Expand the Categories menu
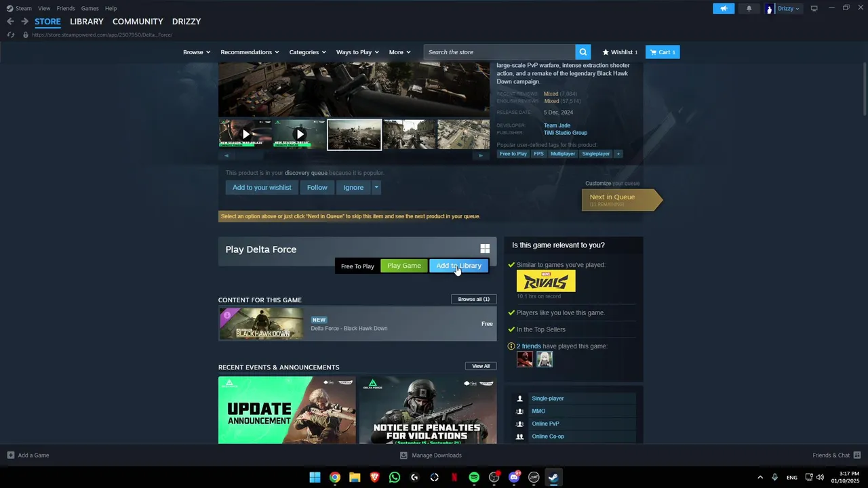 [307, 52]
